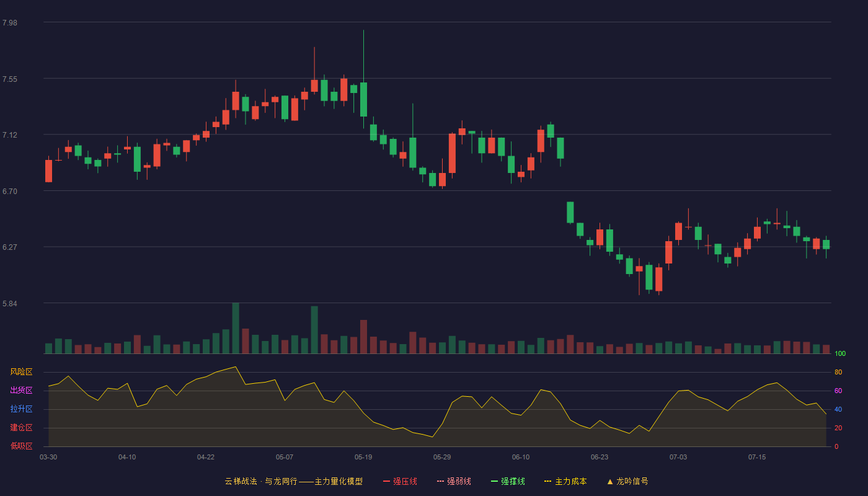
Task: Click the 低吸区 zone label
Action: coord(21,446)
